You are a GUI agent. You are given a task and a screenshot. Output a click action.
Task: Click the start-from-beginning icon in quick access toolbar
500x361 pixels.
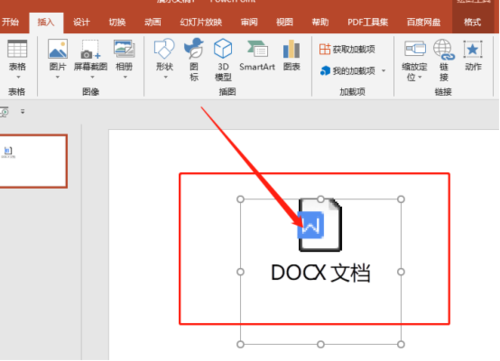[x=4, y=112]
